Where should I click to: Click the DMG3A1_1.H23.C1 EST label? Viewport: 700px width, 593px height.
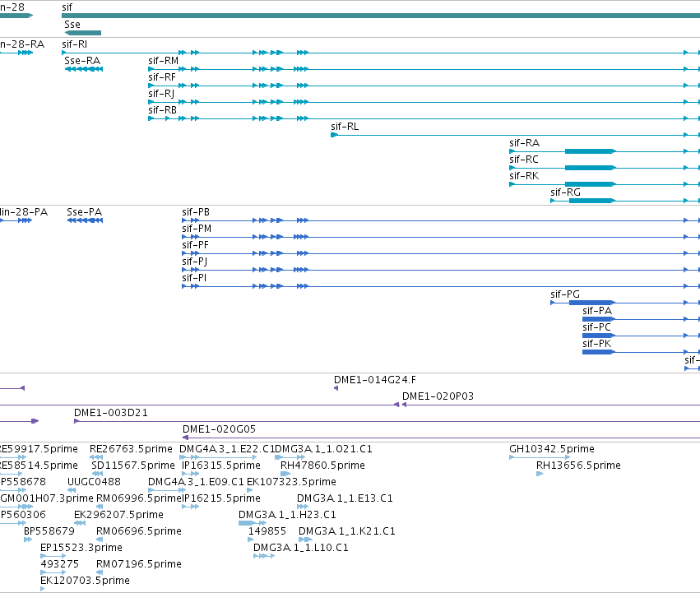(287, 516)
